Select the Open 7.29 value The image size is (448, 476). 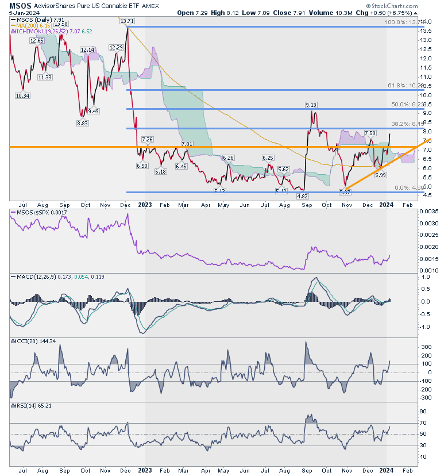192,13
